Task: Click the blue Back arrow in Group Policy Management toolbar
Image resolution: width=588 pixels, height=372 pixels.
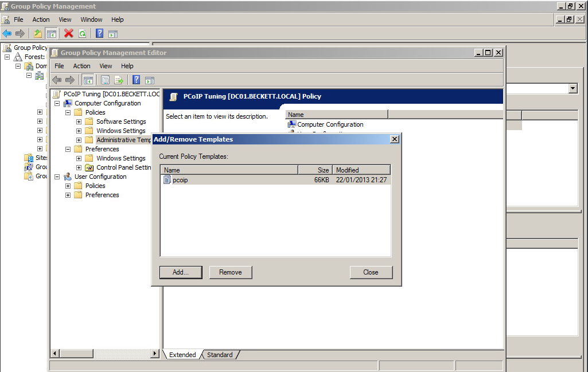Action: 7,33
